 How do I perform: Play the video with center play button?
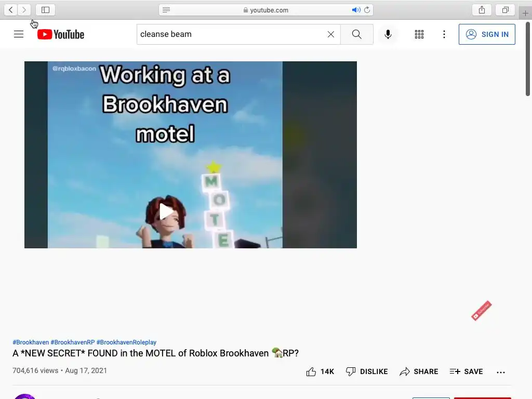click(x=166, y=211)
